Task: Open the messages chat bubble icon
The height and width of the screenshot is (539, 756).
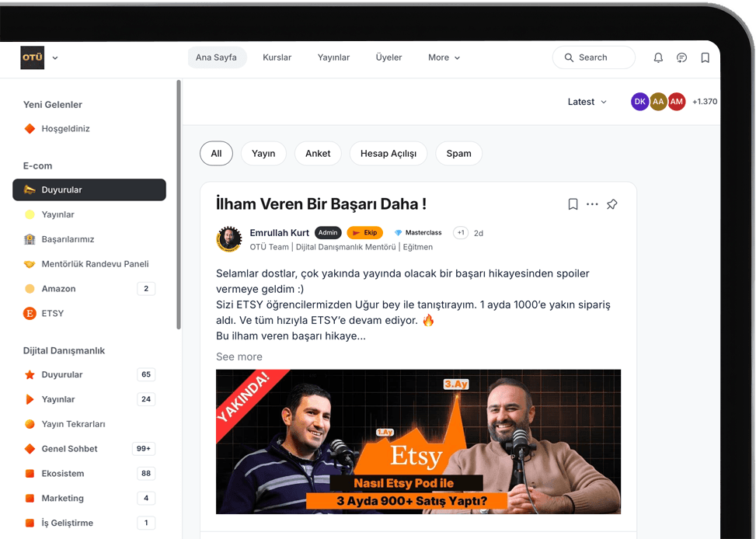Action: [681, 57]
